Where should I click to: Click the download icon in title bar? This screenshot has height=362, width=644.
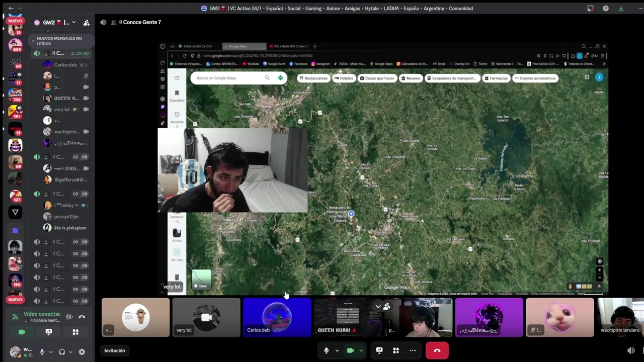(621, 8)
